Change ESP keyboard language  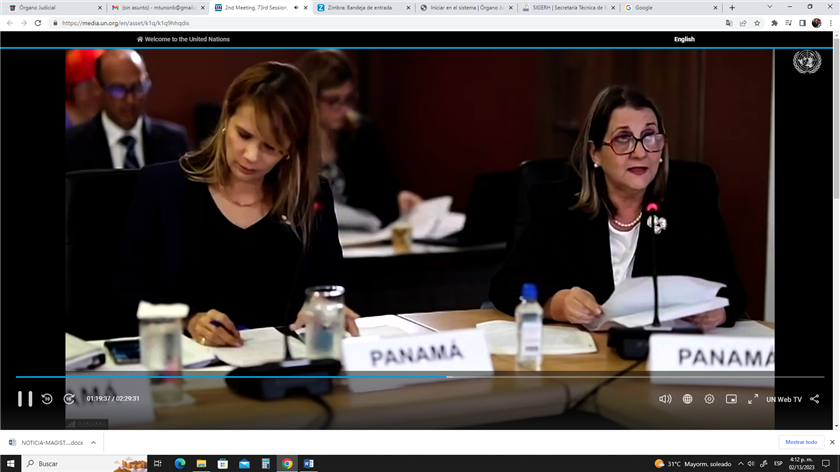coord(778,464)
